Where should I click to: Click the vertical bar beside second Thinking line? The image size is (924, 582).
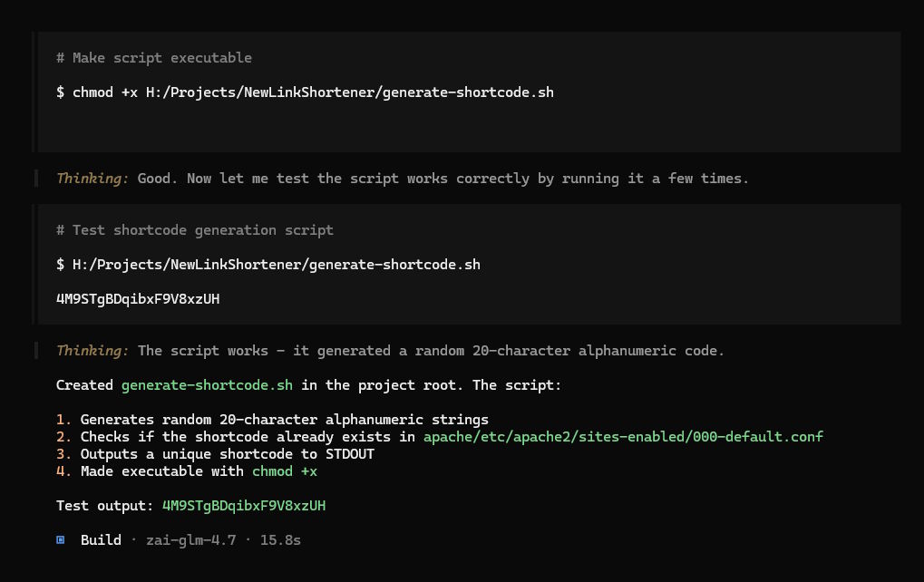(x=35, y=350)
